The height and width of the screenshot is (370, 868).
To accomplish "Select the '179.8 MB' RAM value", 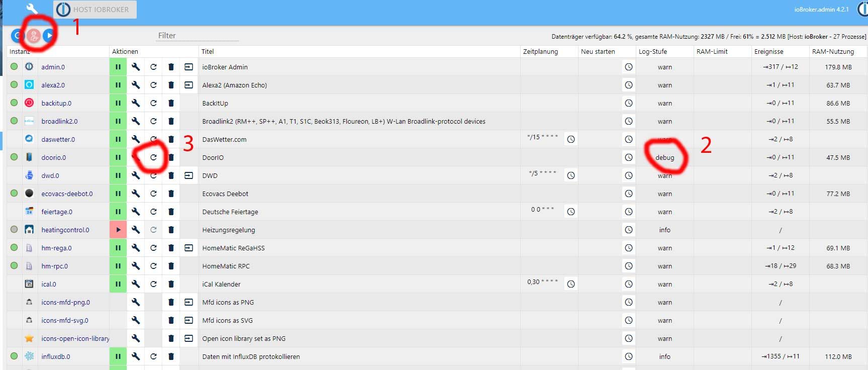I will tap(838, 67).
